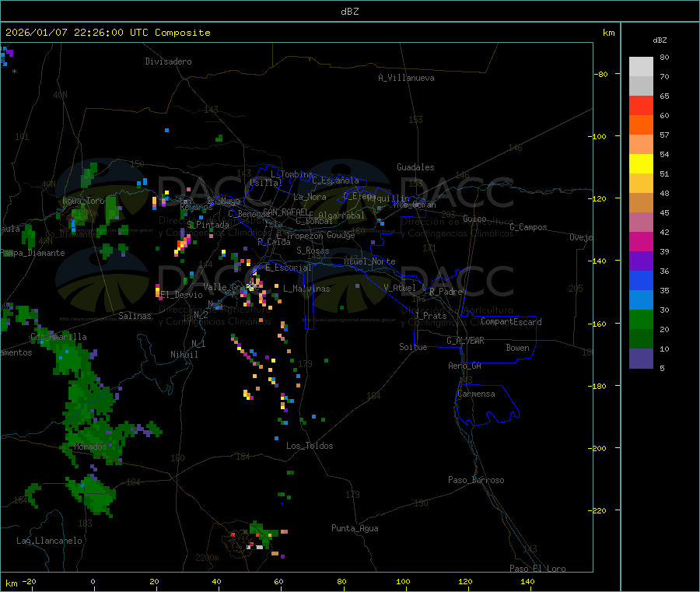Click the red 60-65 dBZ legend swatch
This screenshot has width=700, height=592.
[641, 105]
